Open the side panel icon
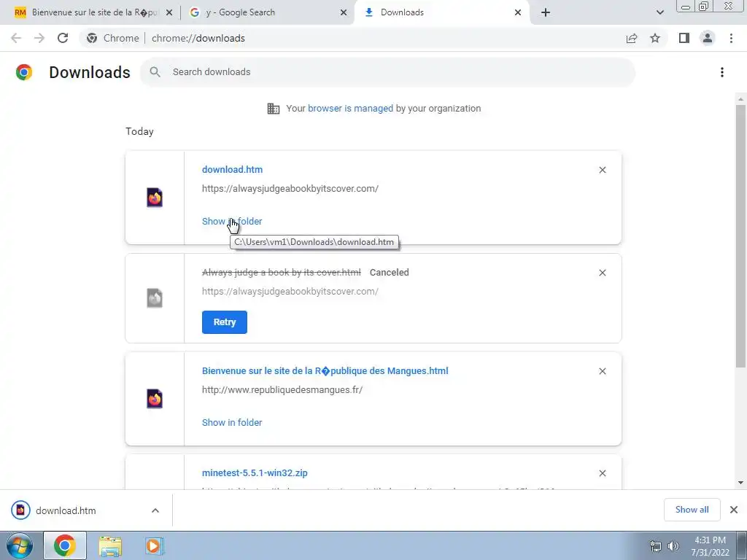The image size is (747, 560). pyautogui.click(x=684, y=38)
